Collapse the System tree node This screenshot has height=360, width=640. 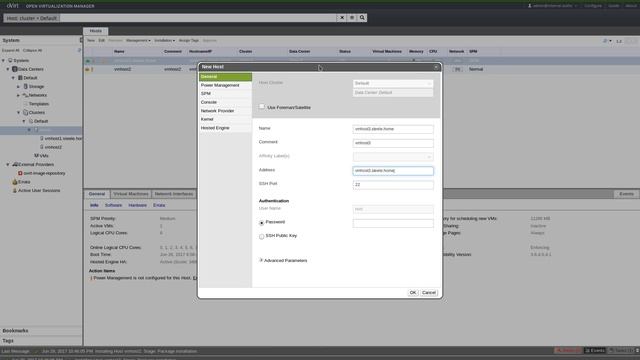pos(4,60)
